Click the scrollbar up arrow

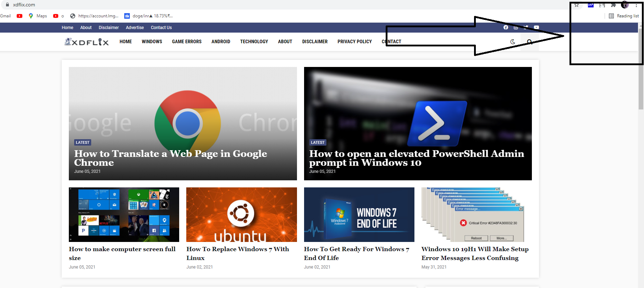tap(641, 26)
